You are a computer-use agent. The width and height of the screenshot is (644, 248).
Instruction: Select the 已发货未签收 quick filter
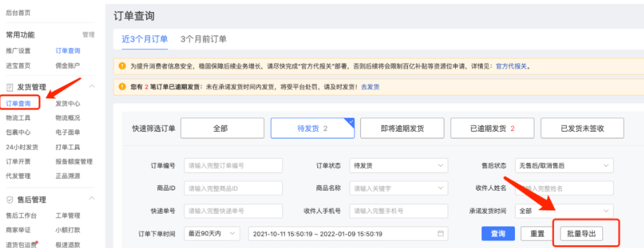[x=582, y=128]
